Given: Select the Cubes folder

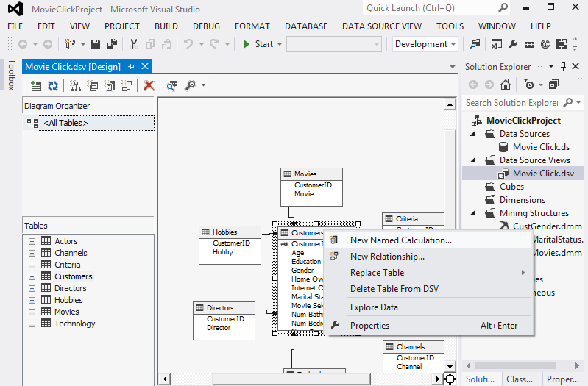Looking at the screenshot, I should pos(511,187).
